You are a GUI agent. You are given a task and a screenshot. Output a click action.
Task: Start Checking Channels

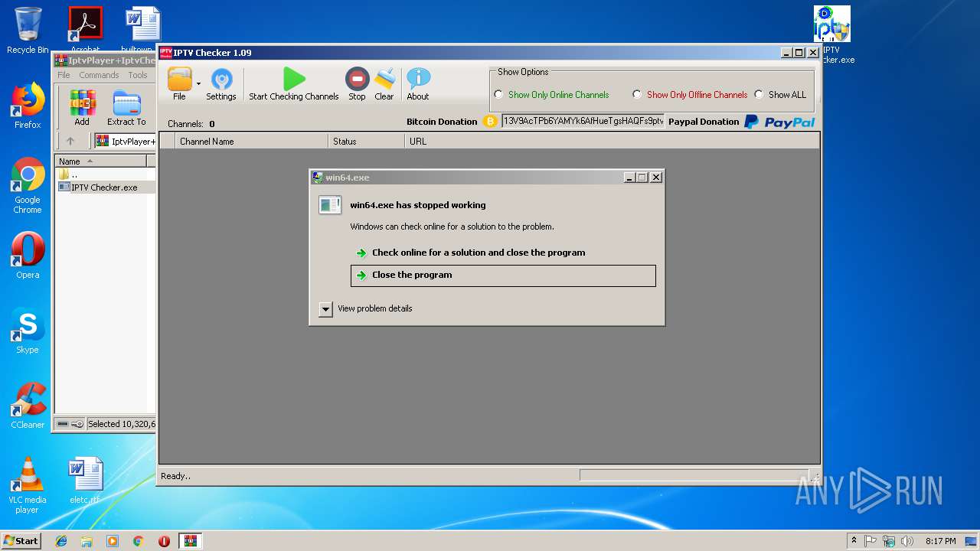tap(294, 83)
